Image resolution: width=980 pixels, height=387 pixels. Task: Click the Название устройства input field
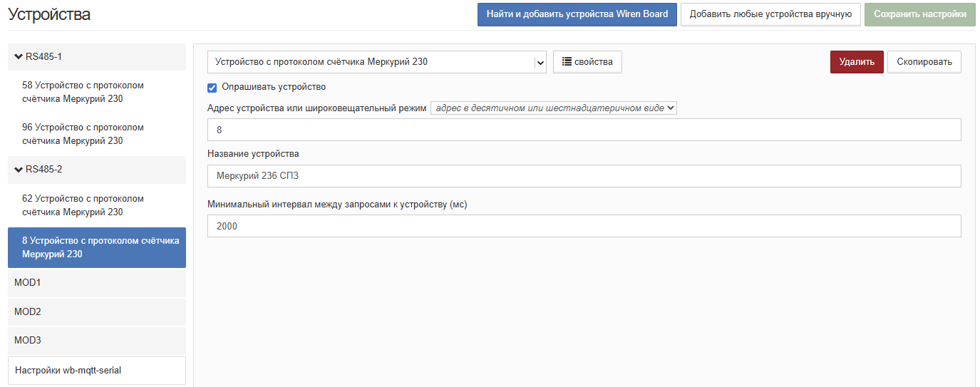[x=584, y=176]
